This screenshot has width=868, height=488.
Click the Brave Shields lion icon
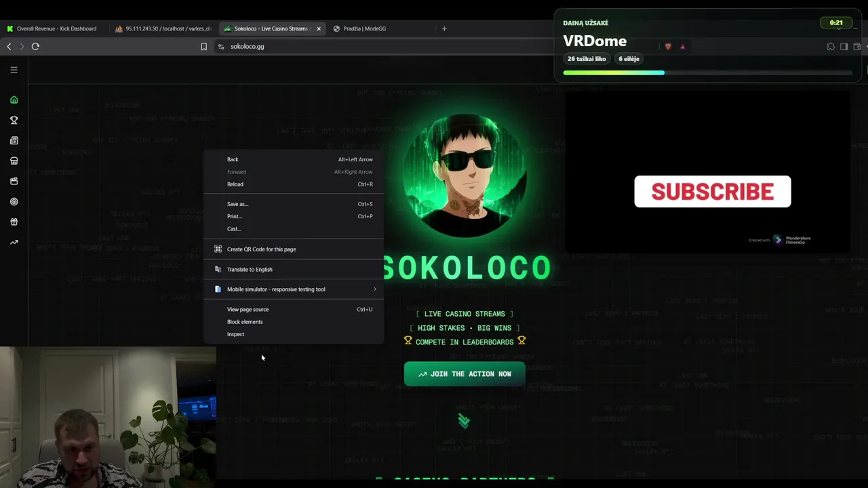pyautogui.click(x=668, y=47)
